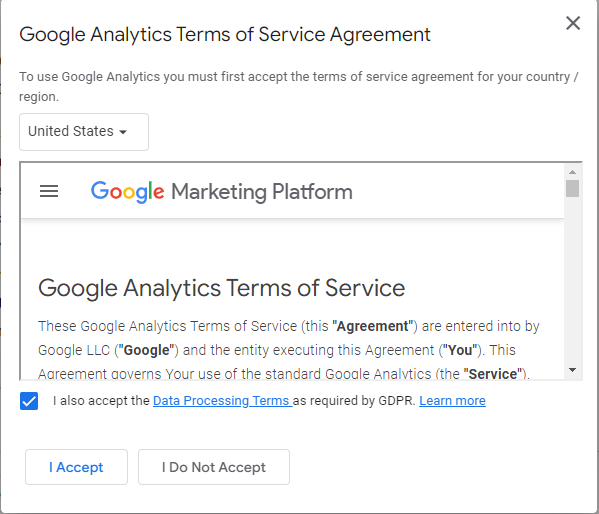Open the Data Processing Terms link
Image resolution: width=599 pixels, height=514 pixels.
click(x=222, y=401)
